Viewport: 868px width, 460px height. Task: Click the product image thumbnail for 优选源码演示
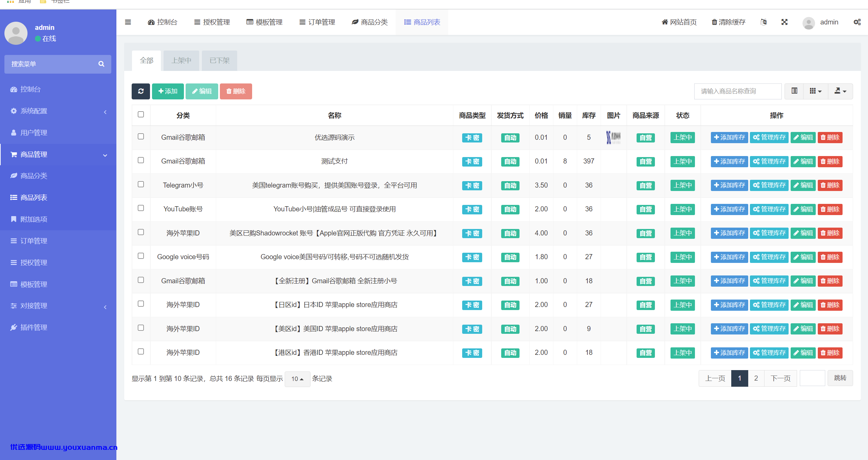[613, 137]
